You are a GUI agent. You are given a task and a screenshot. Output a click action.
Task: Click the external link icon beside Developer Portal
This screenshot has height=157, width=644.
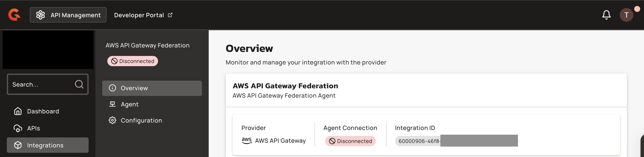click(170, 15)
